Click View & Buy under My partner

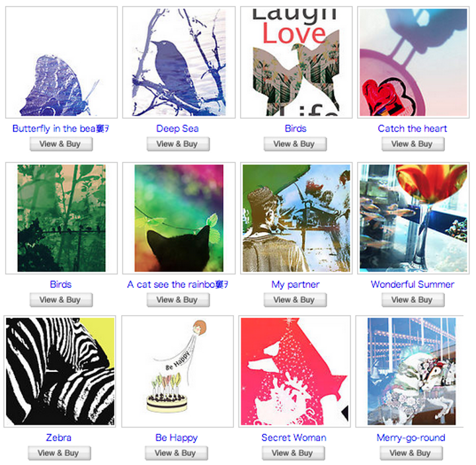(295, 300)
